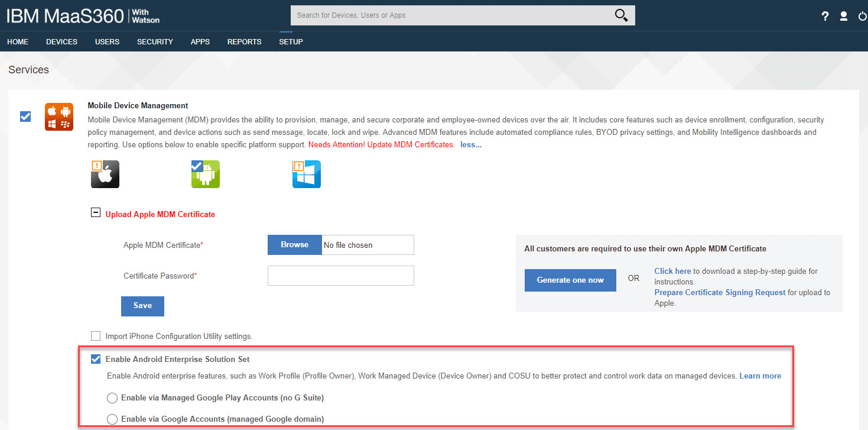Select Enable via Managed Google Play Accounts
This screenshot has height=430, width=868.
pos(112,398)
